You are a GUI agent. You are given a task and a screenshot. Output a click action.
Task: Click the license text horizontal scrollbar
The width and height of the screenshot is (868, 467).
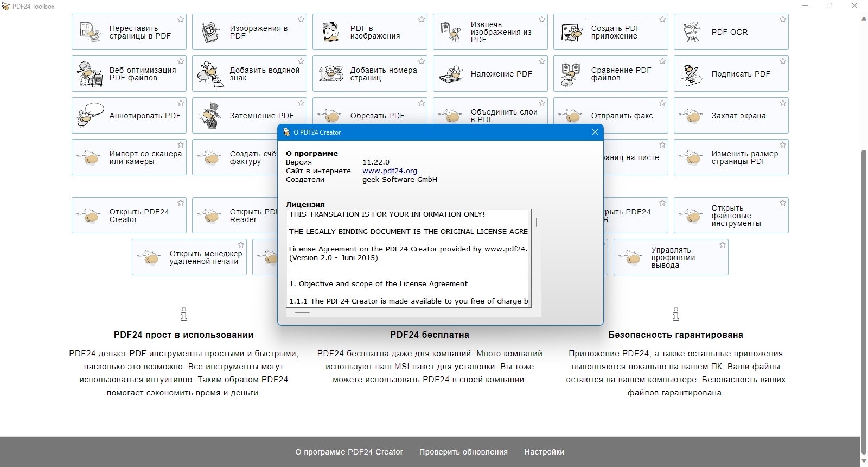pyautogui.click(x=409, y=313)
